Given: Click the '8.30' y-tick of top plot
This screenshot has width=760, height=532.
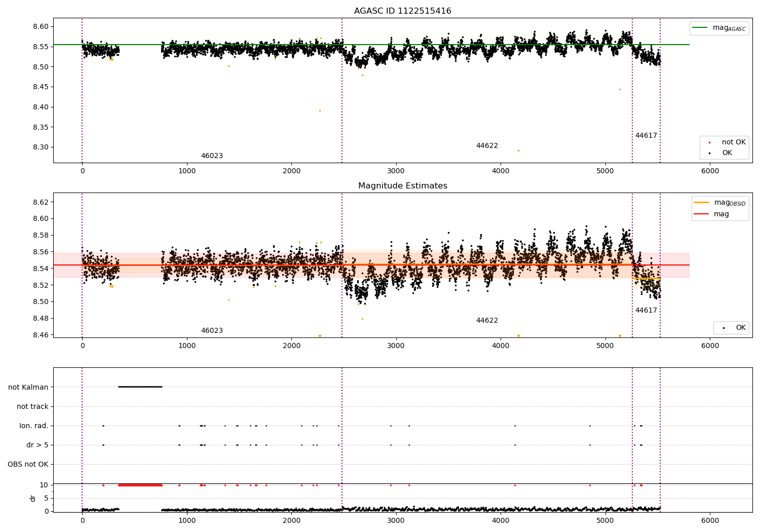Looking at the screenshot, I should tap(41, 147).
